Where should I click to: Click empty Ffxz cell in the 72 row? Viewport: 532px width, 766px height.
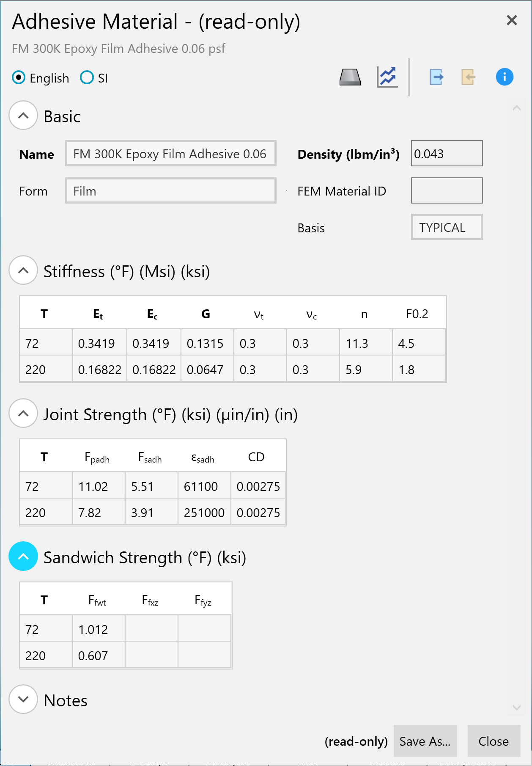pyautogui.click(x=151, y=629)
